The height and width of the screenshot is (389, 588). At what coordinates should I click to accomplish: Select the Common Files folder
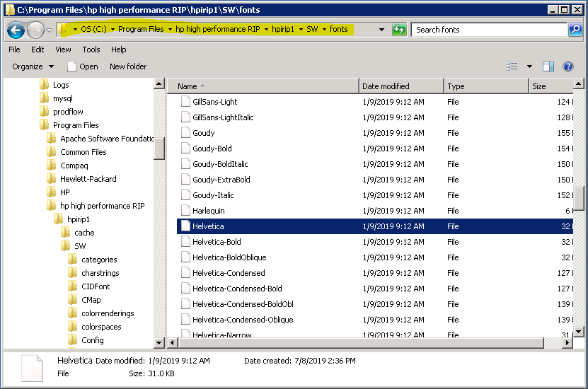76,152
